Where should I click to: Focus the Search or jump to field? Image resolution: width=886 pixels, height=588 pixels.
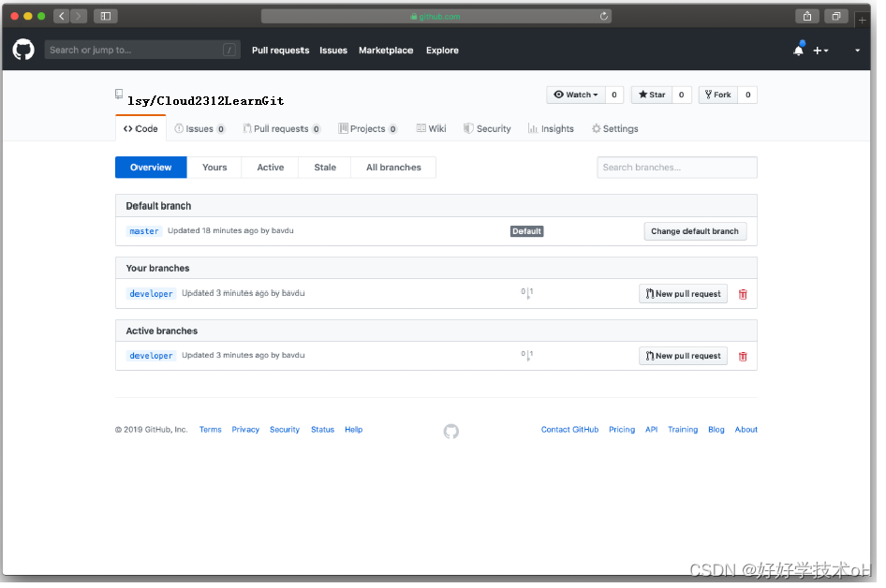tap(141, 50)
